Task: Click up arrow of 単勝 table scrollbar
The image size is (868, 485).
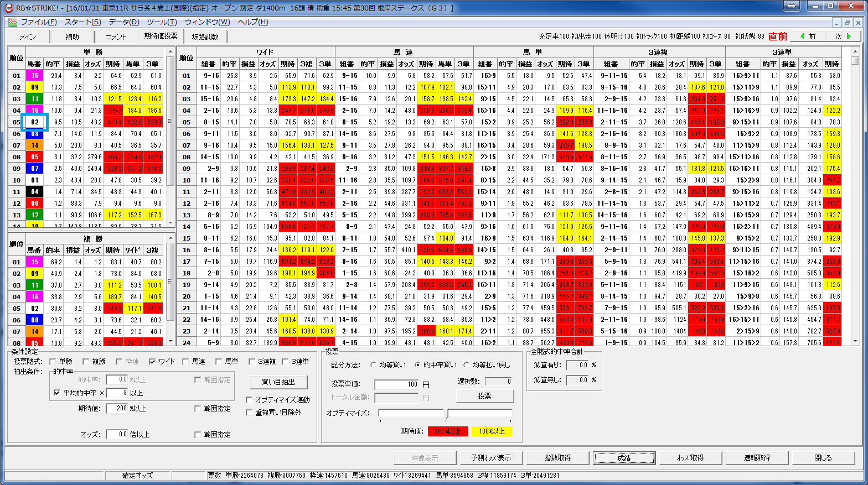Action: pos(170,52)
